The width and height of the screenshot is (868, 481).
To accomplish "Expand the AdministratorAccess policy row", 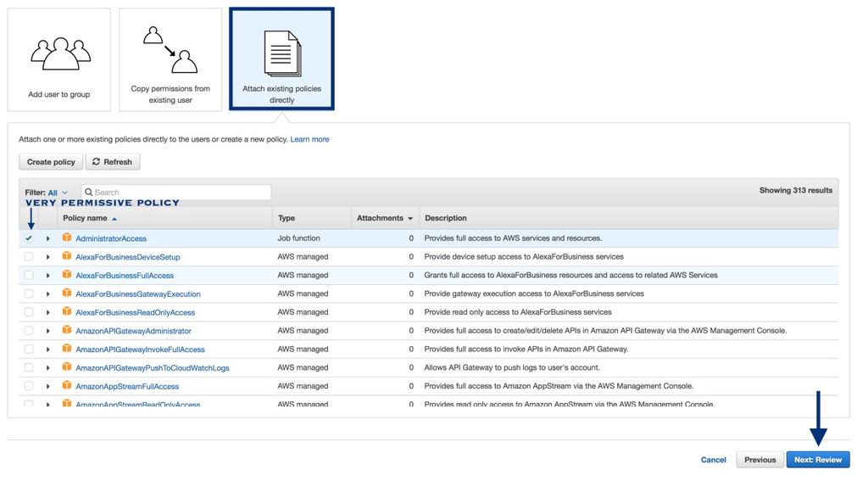I will pyautogui.click(x=48, y=238).
